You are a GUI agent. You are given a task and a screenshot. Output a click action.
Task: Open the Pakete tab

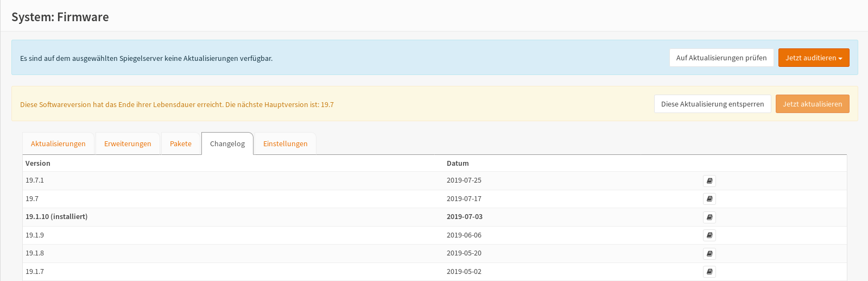(x=181, y=143)
